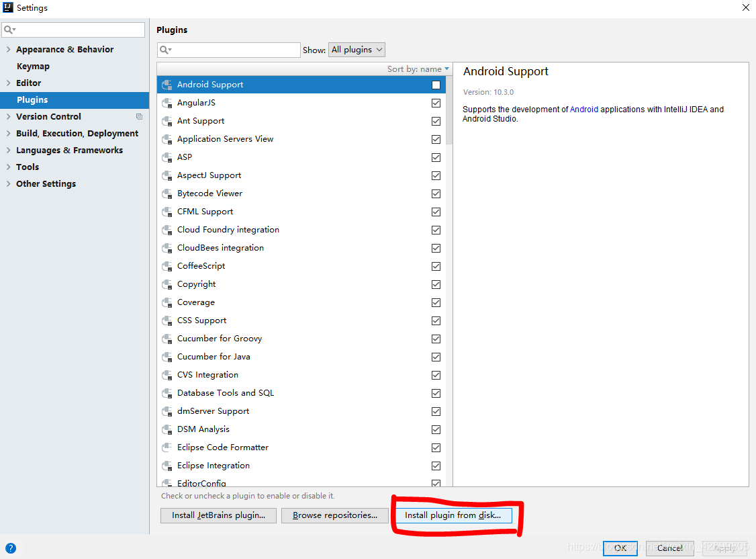Click the Cucumber for Groovy plugin icon

click(x=167, y=339)
